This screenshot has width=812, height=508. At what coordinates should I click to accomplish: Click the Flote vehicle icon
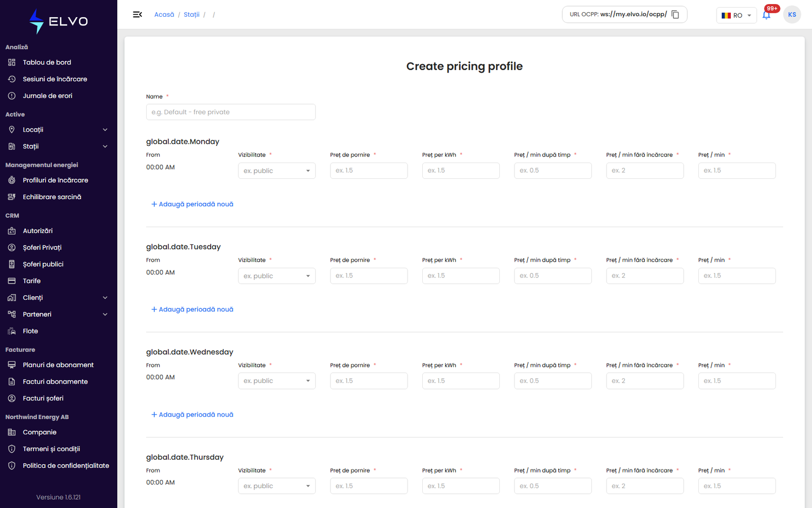click(x=12, y=331)
